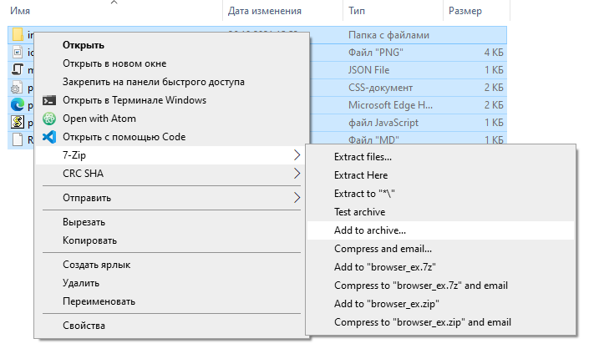The height and width of the screenshot is (364, 599).
Task: Open Свойства from the context menu
Action: pos(84,326)
